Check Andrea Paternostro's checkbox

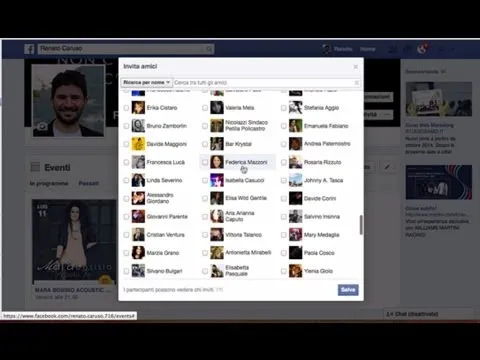point(284,144)
